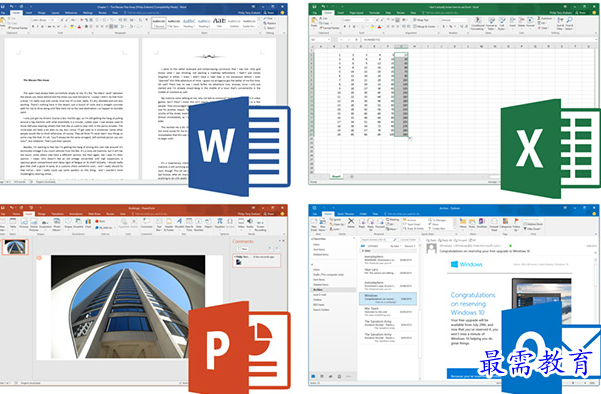Click Follow Up flag in Outlook
601x394 pixels.
pyautogui.click(x=516, y=225)
